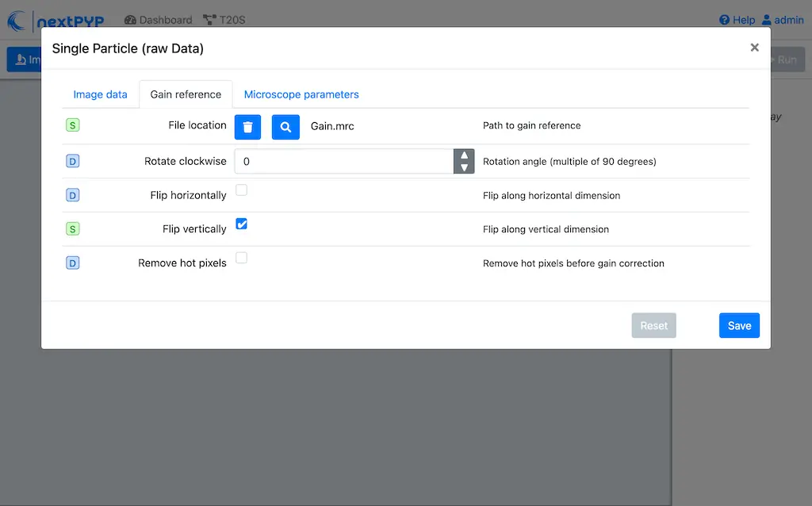Close the Single Particle dialog
The width and height of the screenshot is (812, 506).
tap(754, 48)
